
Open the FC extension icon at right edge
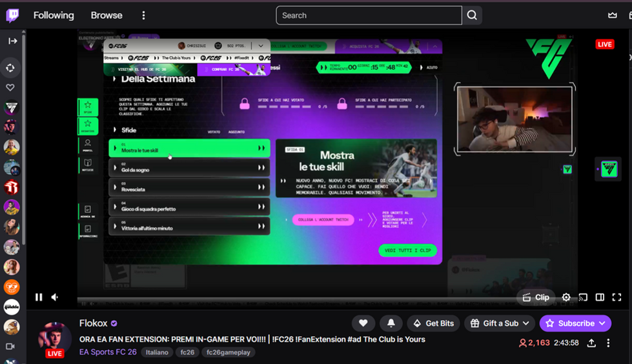(609, 169)
